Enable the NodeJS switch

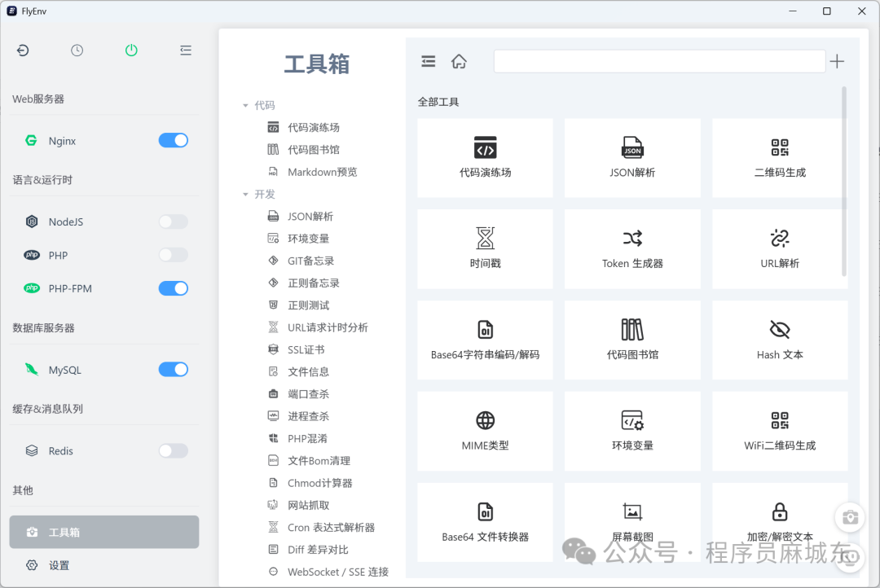tap(173, 222)
